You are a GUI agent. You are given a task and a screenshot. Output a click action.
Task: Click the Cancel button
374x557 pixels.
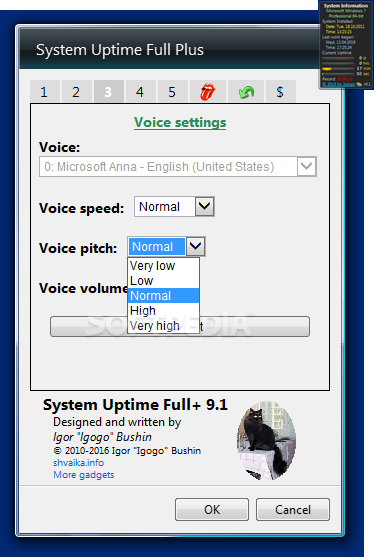293,509
